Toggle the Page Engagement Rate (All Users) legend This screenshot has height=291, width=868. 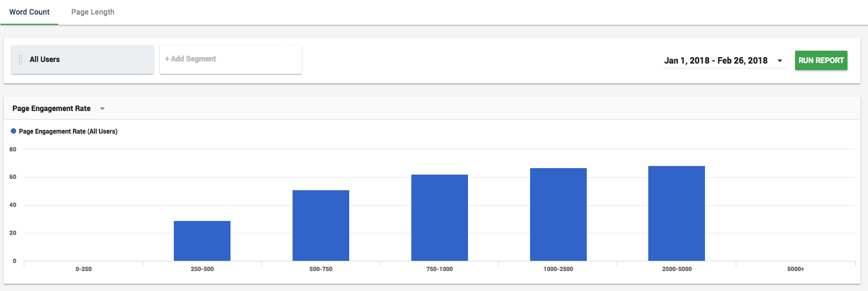[x=68, y=131]
